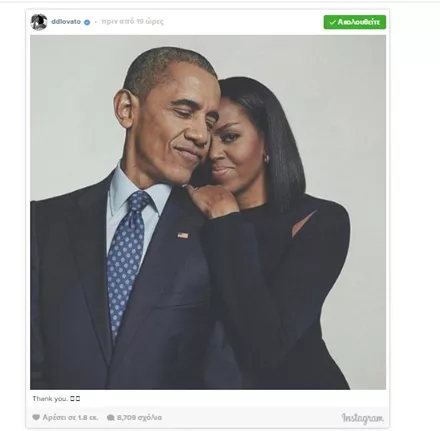Click the dot separator before the timestamp
The width and height of the screenshot is (440, 431).
96,22
